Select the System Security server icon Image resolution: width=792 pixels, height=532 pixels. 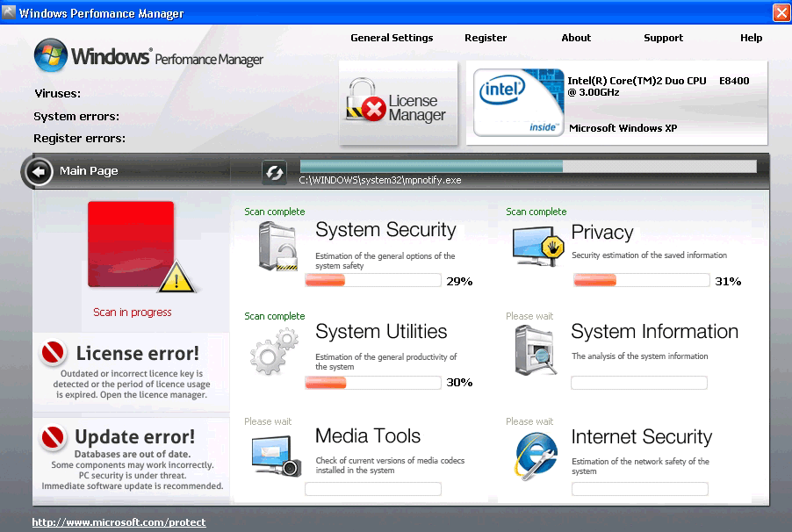[x=277, y=246]
